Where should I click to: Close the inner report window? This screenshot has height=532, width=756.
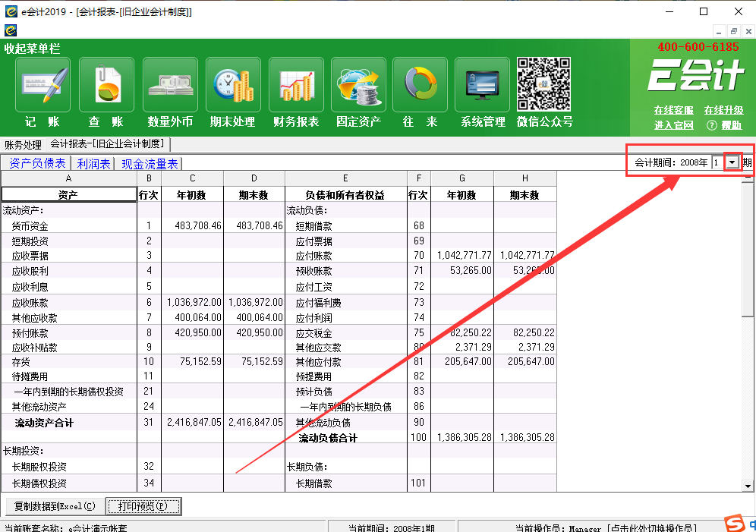748,32
